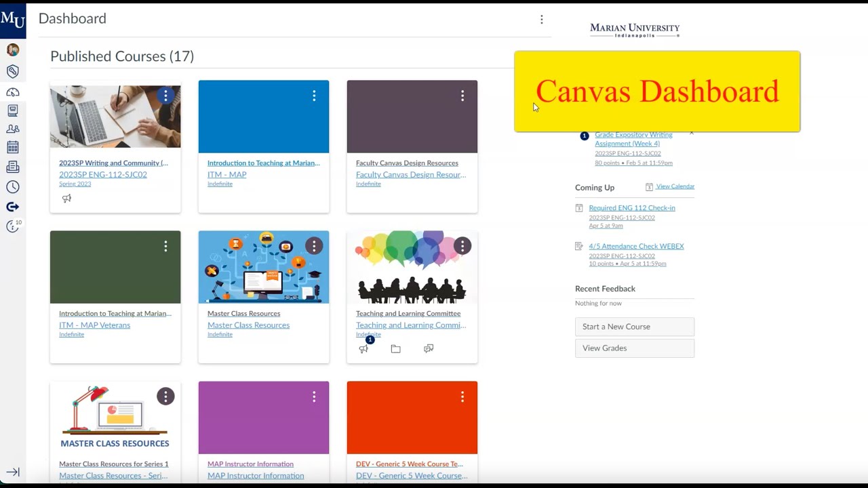Open Announcements icon on Teaching and Learning Committee card
Image resolution: width=868 pixels, height=488 pixels.
[363, 349]
